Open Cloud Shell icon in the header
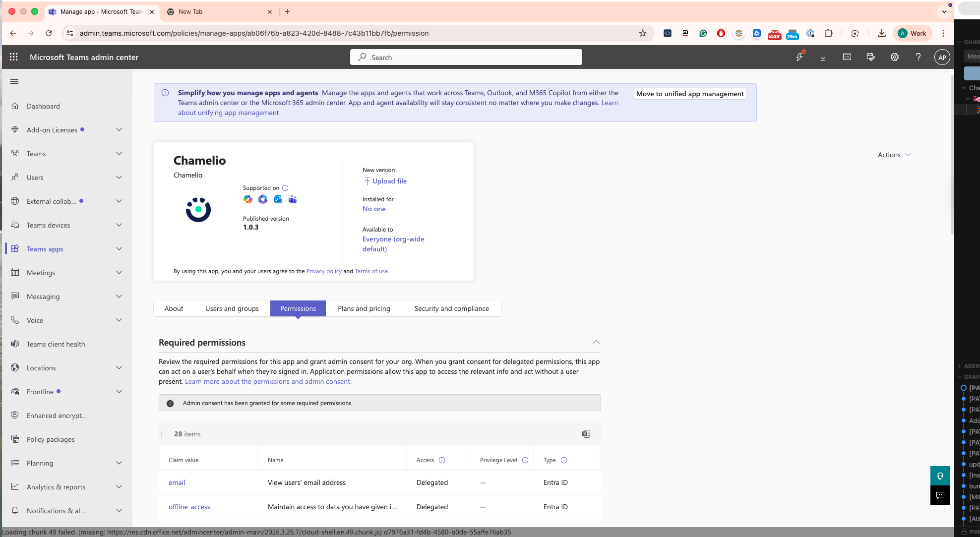 tap(847, 57)
